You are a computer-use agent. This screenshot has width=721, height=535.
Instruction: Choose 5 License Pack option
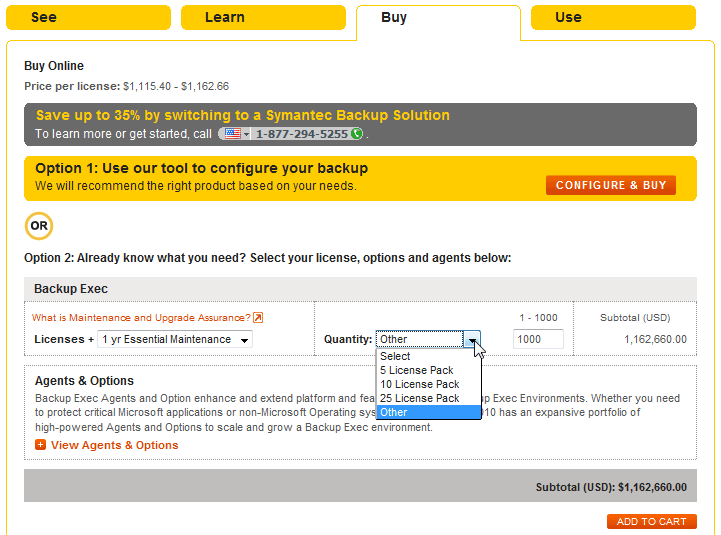pyautogui.click(x=428, y=370)
